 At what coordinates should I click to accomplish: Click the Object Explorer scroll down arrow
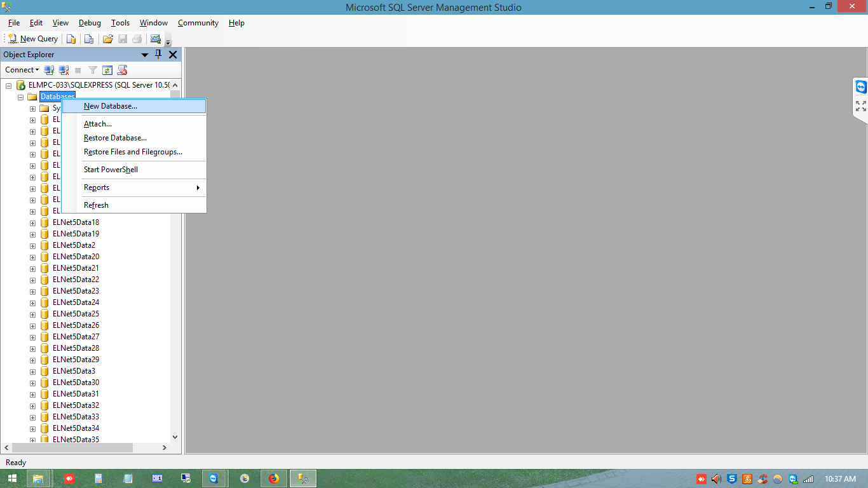pos(175,437)
